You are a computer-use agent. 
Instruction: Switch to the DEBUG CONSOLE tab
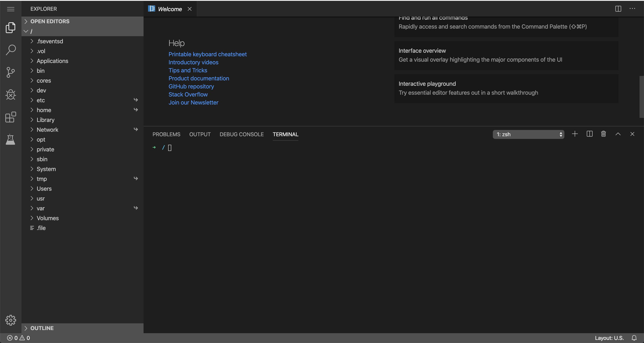pyautogui.click(x=241, y=134)
